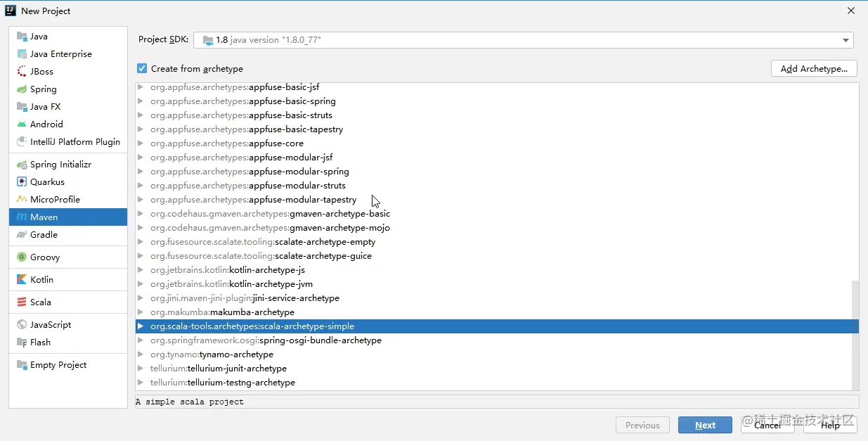This screenshot has width=868, height=441.
Task: Expand scalate-archetype-empty node
Action: coord(141,242)
